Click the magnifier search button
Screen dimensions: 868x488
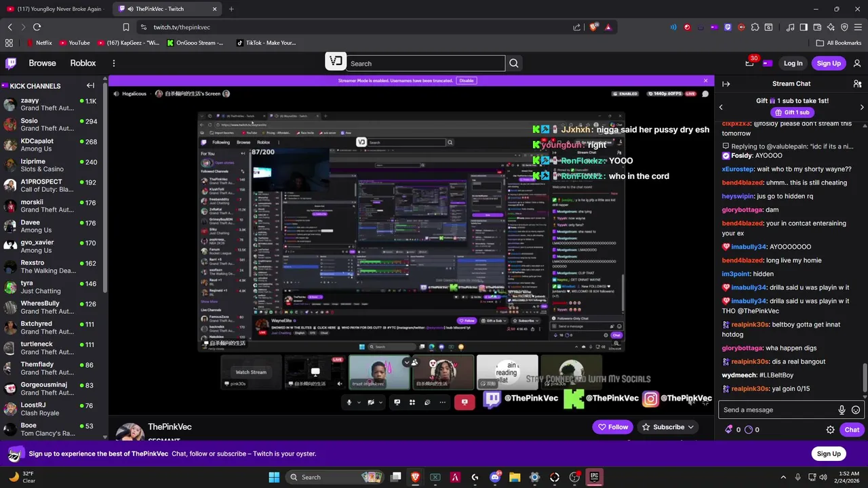pyautogui.click(x=514, y=63)
